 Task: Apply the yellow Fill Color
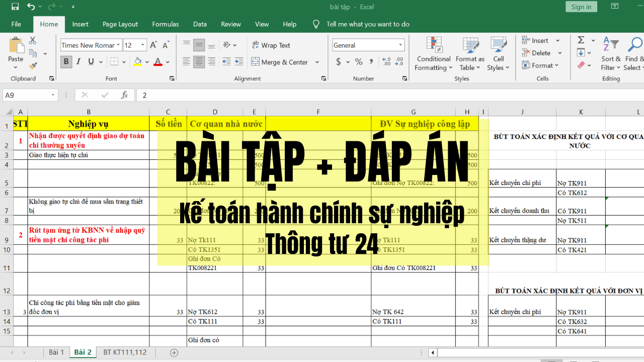click(137, 62)
